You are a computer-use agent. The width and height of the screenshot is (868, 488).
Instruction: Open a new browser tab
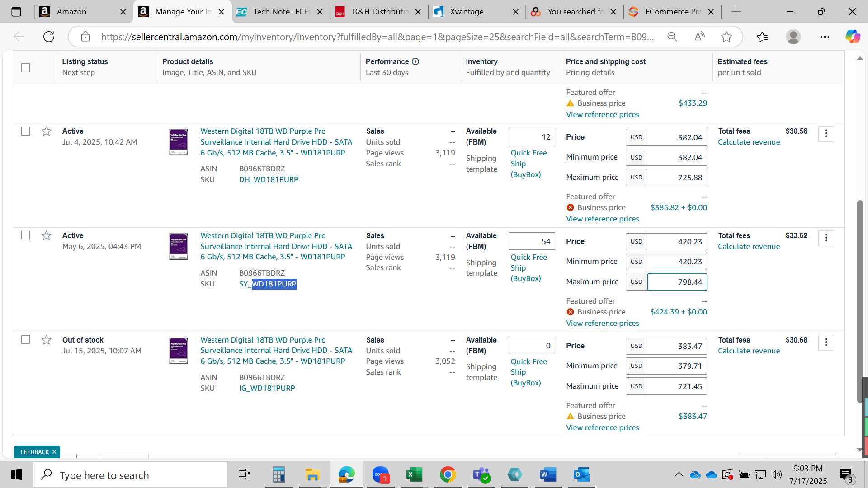(x=736, y=12)
